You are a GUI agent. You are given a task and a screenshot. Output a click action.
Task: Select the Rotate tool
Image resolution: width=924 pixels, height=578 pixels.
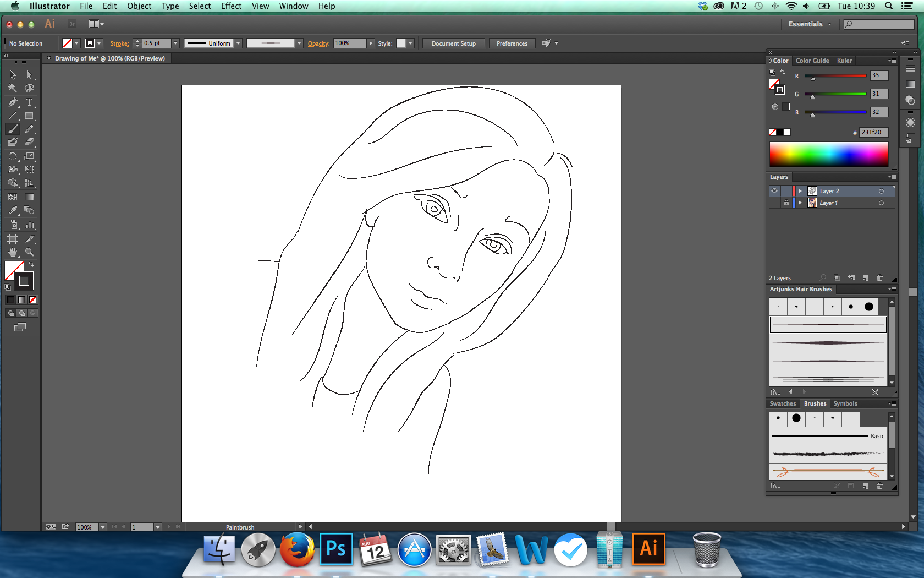coord(13,156)
